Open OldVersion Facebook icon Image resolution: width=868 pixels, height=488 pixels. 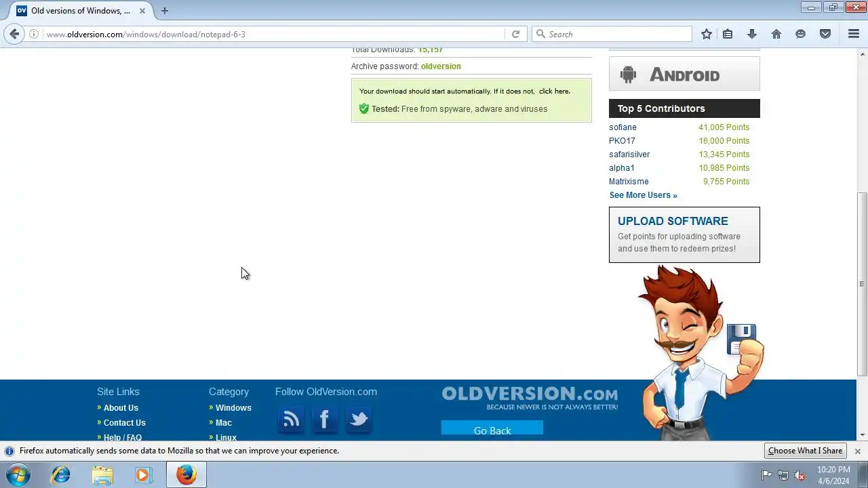pos(324,420)
